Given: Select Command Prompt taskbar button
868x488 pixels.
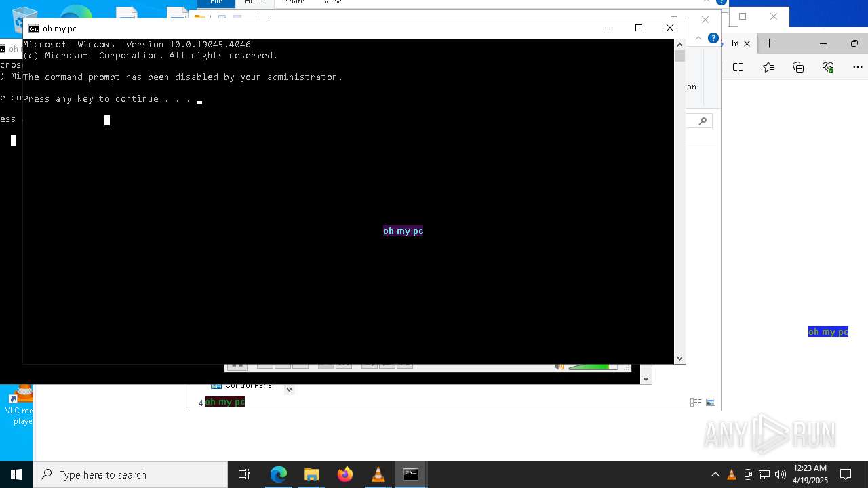Looking at the screenshot, I should (411, 474).
